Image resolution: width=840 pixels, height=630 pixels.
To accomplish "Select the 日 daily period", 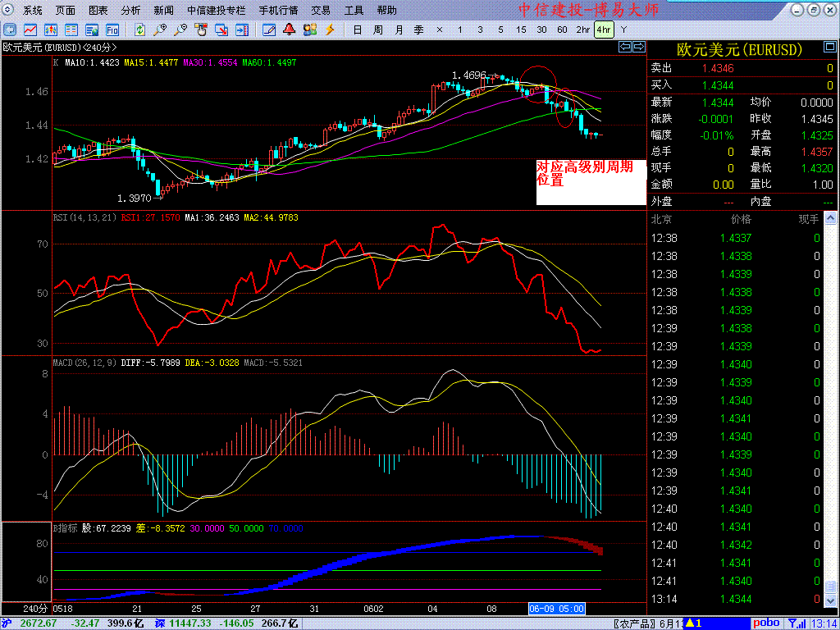I will coord(358,30).
